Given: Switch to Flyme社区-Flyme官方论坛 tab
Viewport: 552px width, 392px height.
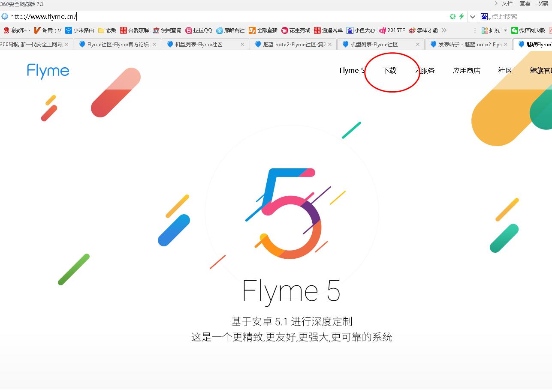Looking at the screenshot, I should 118,44.
